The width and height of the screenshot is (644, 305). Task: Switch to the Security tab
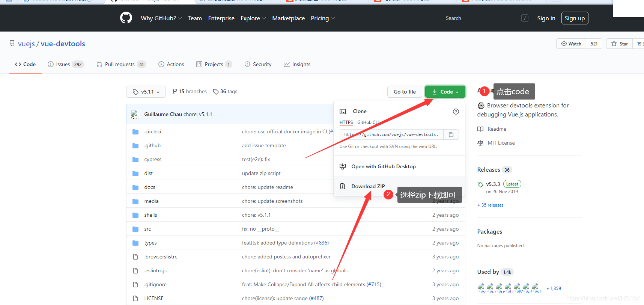[258, 64]
